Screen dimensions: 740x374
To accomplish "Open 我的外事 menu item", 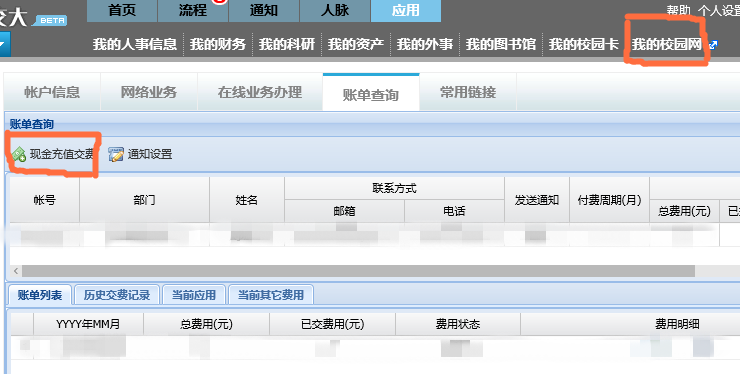I will [424, 44].
